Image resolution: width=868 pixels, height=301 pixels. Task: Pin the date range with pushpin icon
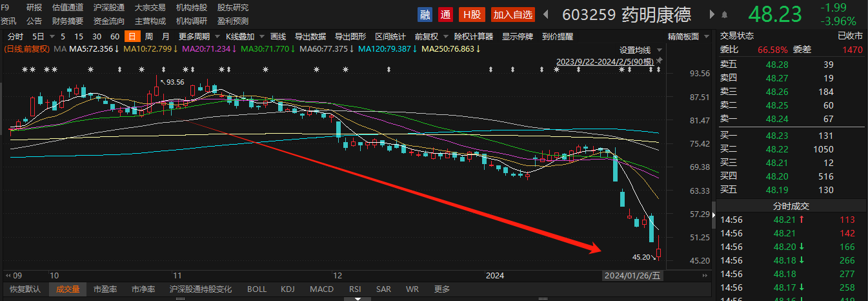tap(660, 61)
